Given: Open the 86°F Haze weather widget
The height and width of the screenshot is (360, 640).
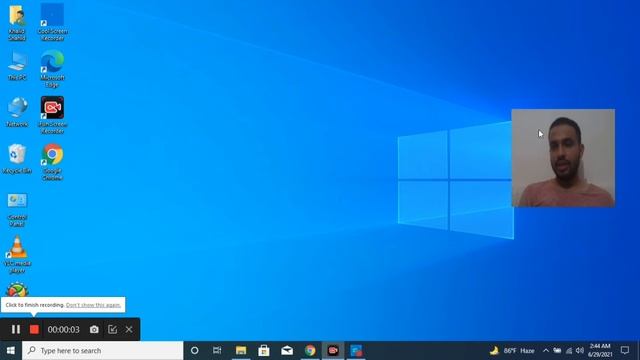Looking at the screenshot, I should 512,351.
